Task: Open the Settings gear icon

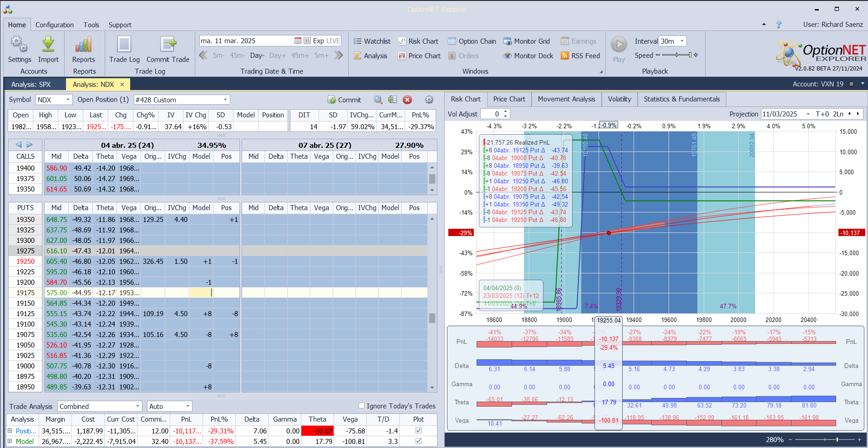Action: [19, 44]
